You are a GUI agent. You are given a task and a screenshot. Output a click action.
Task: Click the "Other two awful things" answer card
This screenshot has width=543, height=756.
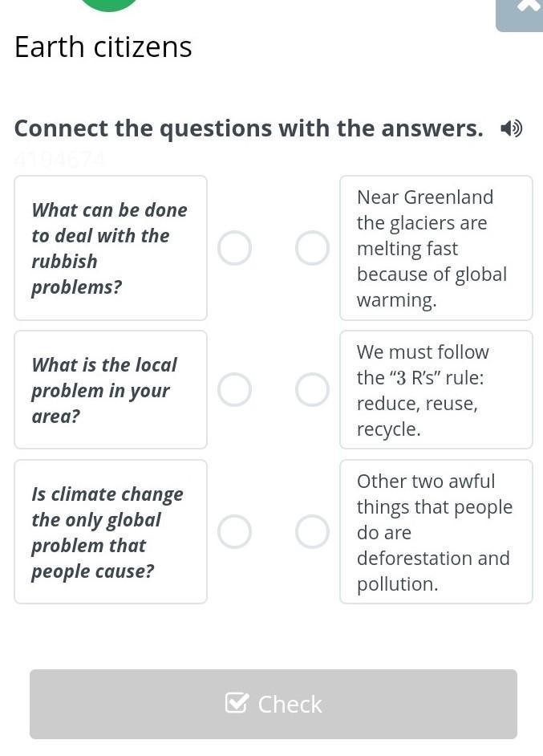[436, 531]
